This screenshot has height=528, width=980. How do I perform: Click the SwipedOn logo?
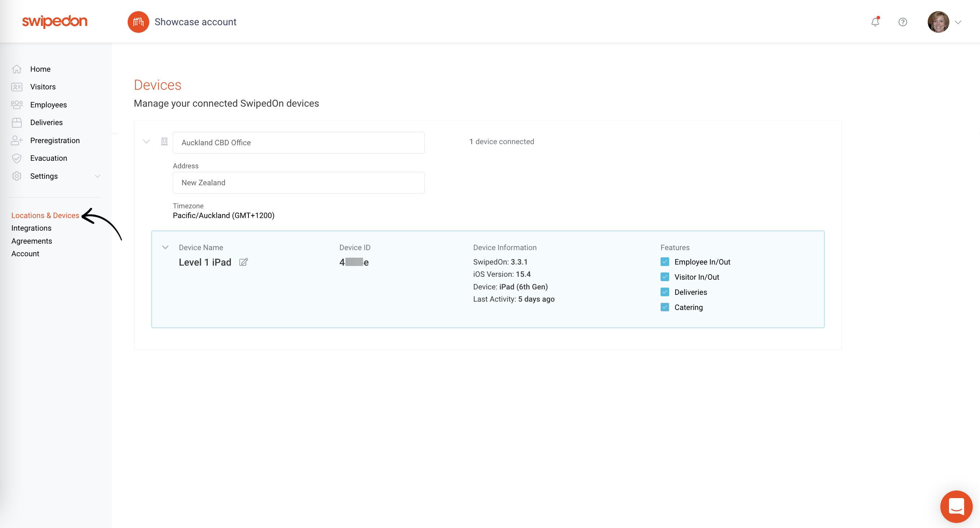click(55, 22)
